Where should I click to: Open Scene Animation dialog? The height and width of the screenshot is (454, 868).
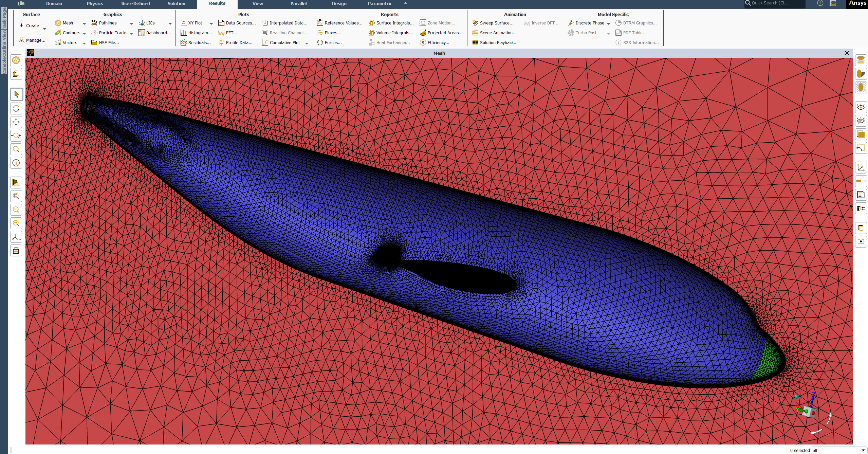coord(494,33)
